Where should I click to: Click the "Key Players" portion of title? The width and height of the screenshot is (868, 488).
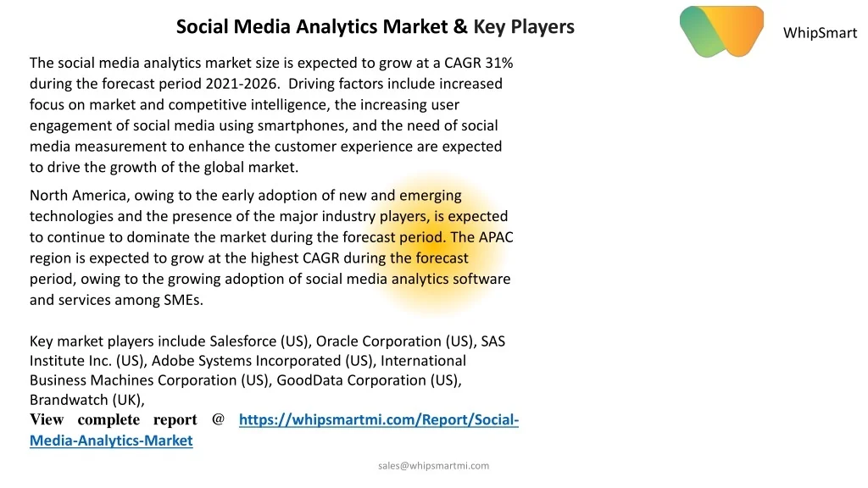click(524, 26)
